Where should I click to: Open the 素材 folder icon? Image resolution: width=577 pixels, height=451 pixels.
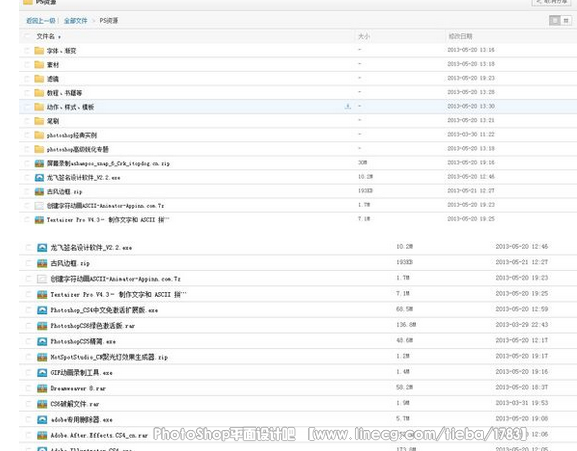point(39,65)
